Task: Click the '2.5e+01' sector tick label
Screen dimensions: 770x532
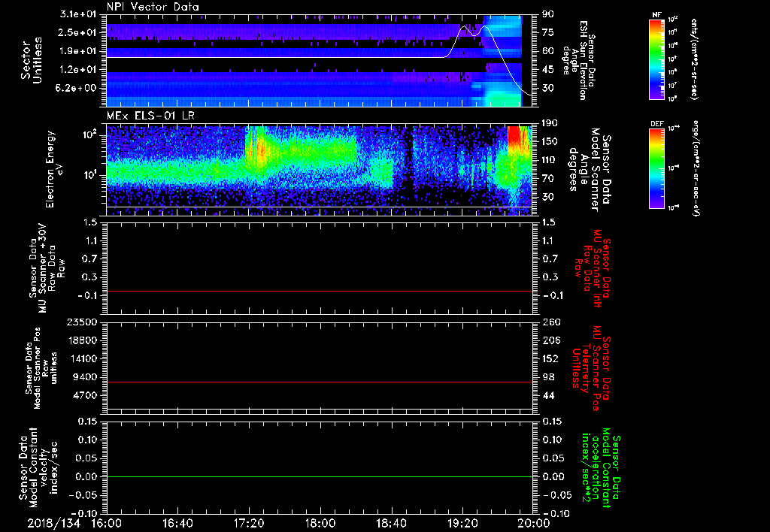Action: [78, 32]
